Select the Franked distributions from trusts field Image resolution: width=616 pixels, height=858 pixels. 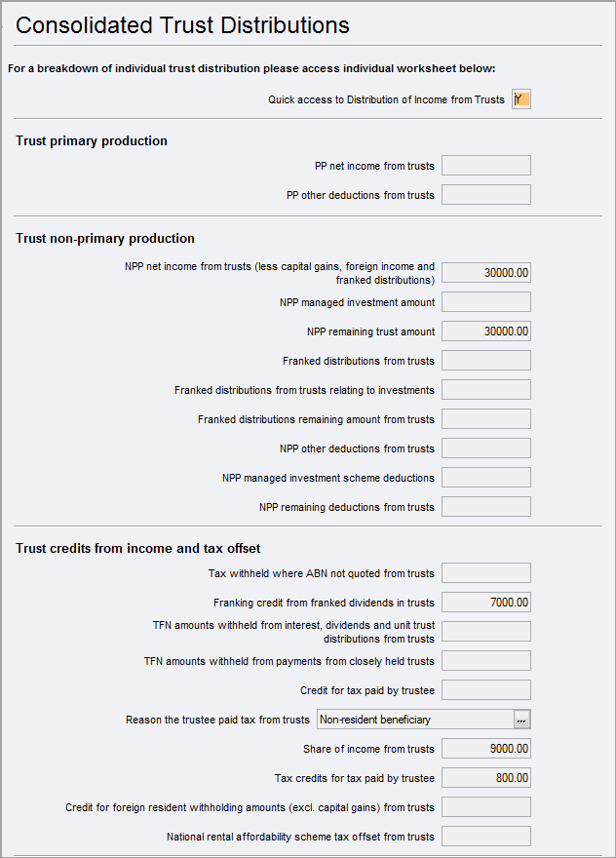(485, 360)
